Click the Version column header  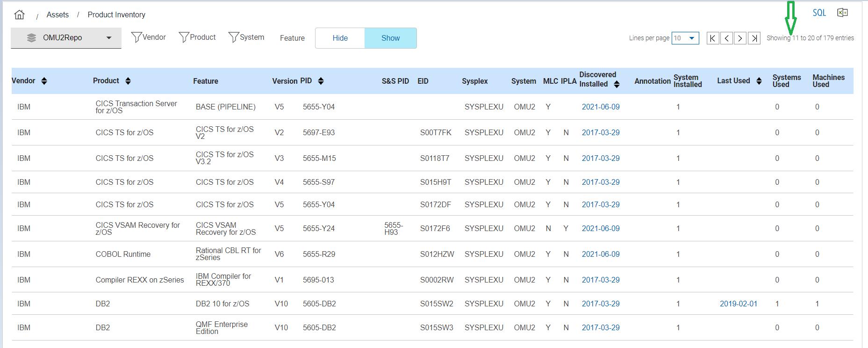pos(285,81)
